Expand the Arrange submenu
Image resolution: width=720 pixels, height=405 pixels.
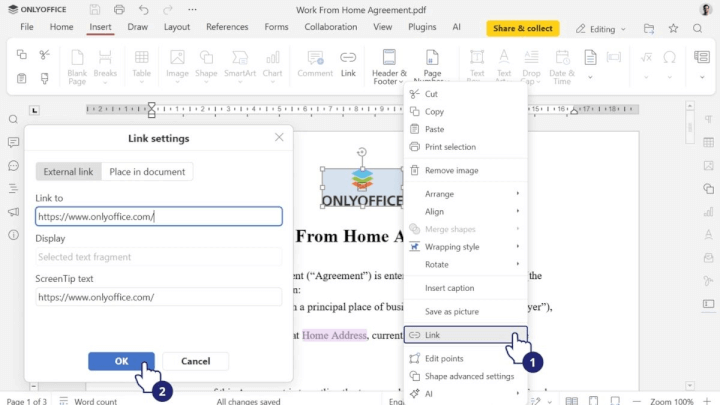pos(466,194)
